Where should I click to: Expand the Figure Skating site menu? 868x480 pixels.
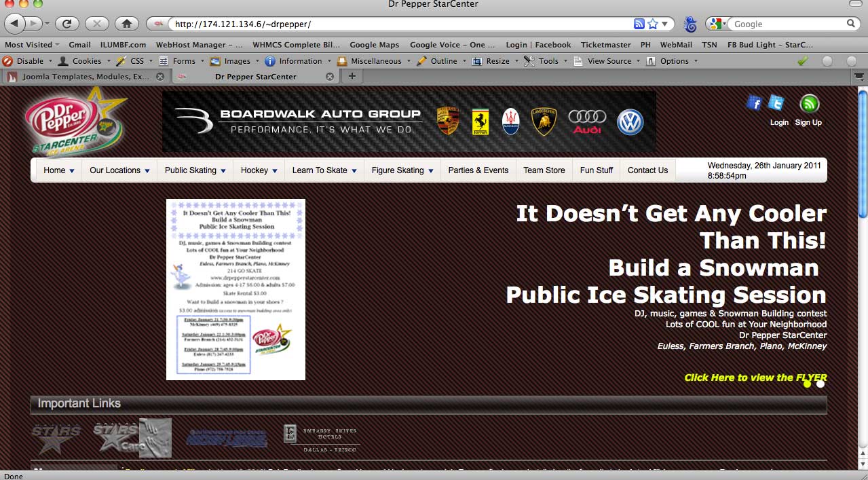pos(402,170)
